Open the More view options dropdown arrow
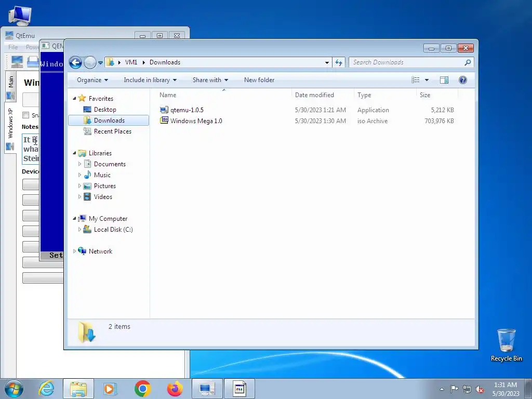Viewport: 532px width, 399px height. tap(427, 80)
